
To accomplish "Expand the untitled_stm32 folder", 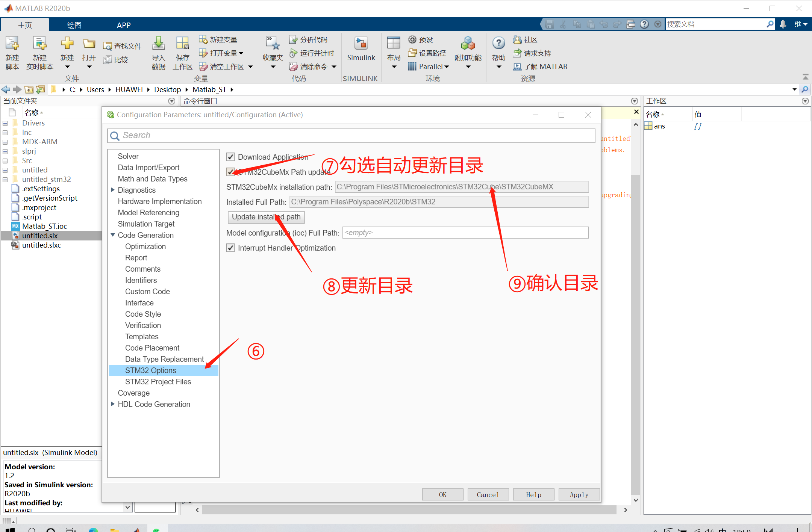I will (5, 180).
